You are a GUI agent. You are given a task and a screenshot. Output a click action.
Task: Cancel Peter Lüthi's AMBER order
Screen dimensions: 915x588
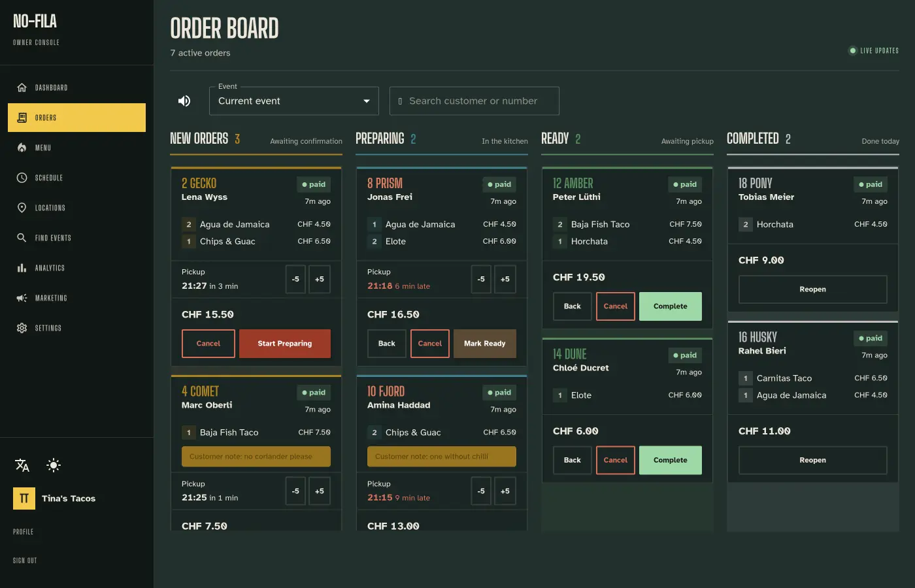(x=616, y=306)
